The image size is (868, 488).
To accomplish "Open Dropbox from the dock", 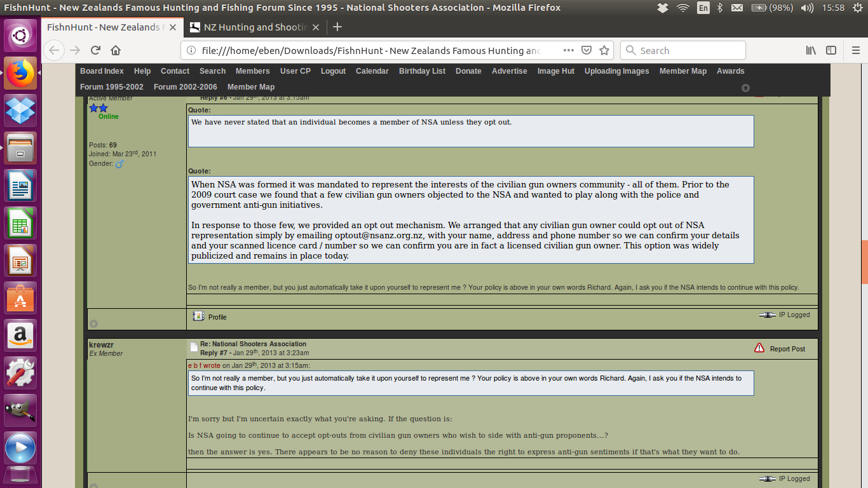I will point(21,111).
